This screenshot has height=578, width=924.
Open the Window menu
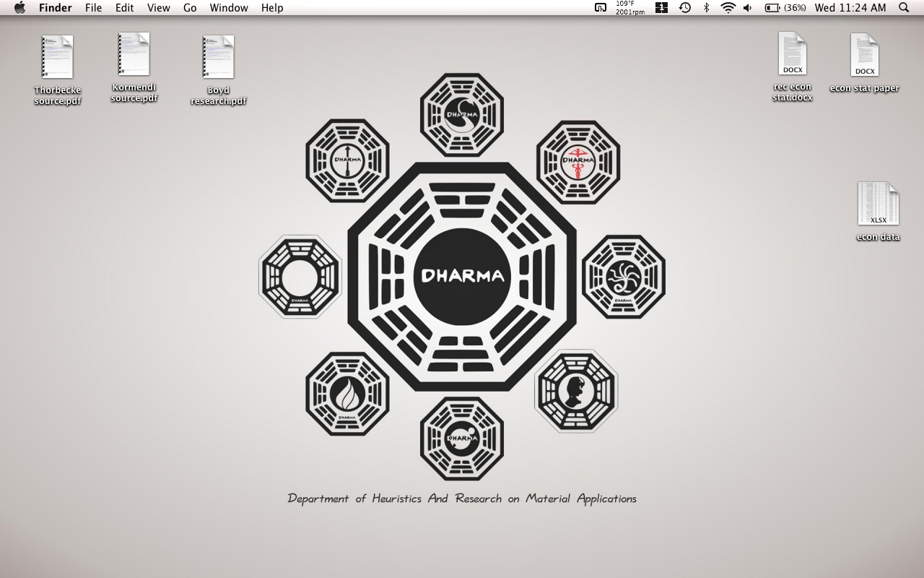[x=229, y=8]
